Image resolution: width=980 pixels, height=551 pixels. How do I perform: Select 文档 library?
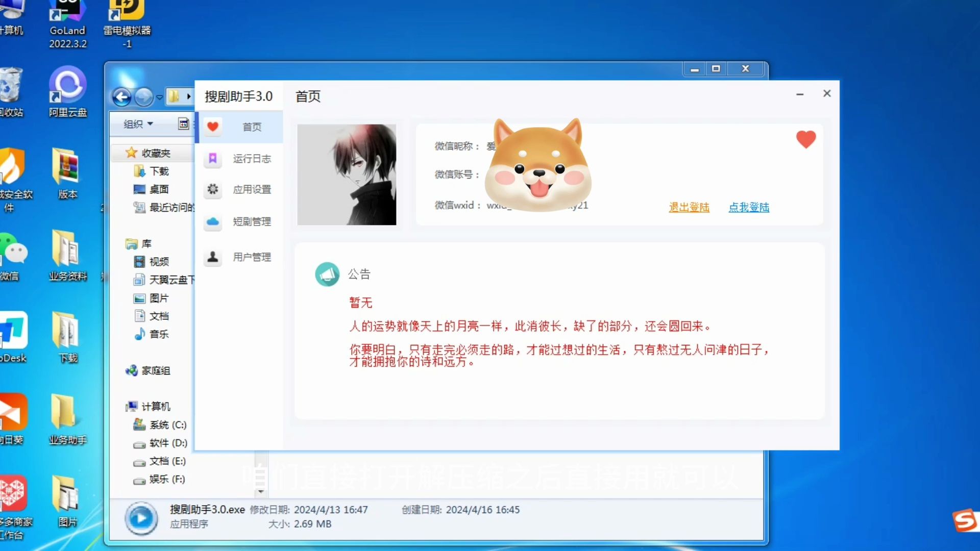point(151,316)
